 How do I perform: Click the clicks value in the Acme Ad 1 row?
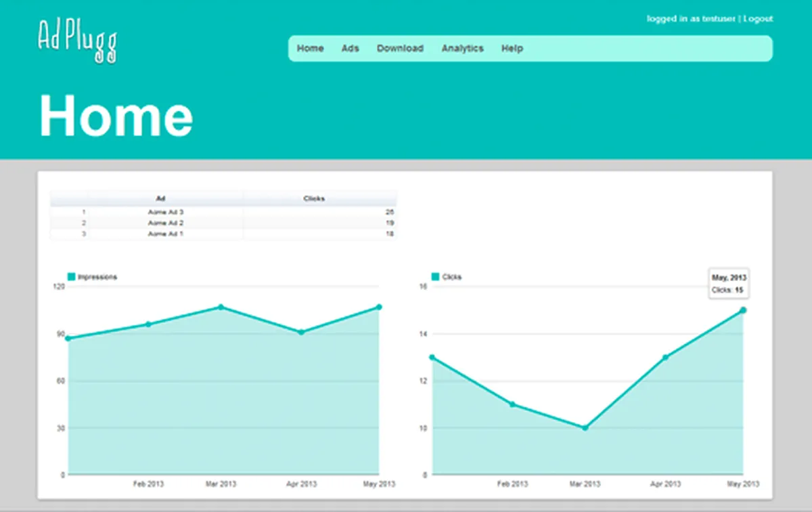click(x=390, y=234)
